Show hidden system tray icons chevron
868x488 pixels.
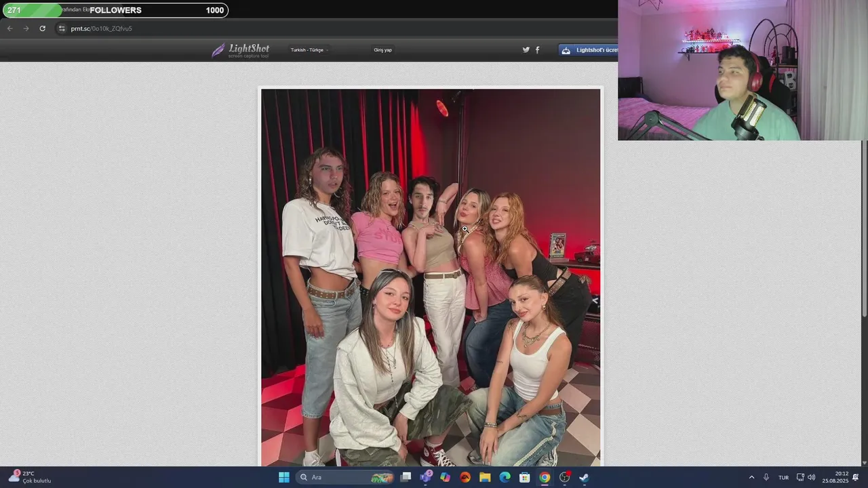pos(751,477)
